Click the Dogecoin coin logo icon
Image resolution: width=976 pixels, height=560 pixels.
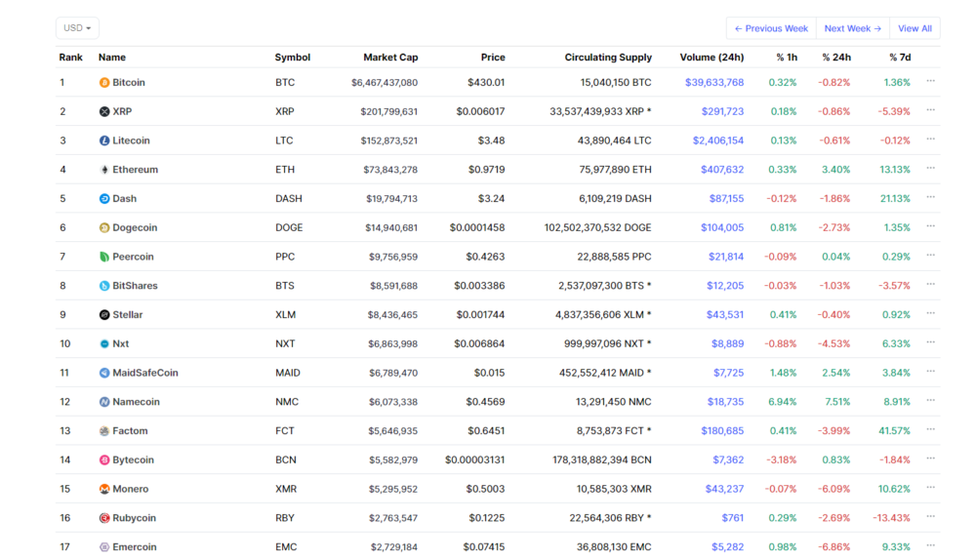[104, 227]
